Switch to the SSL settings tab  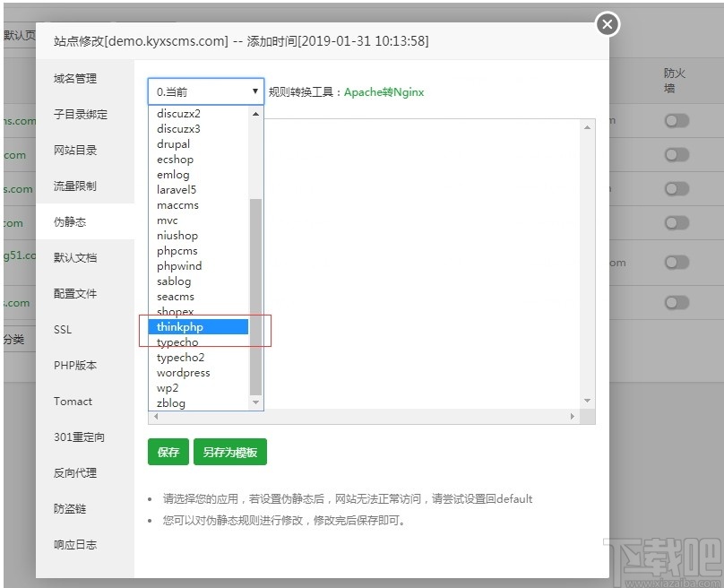coord(62,329)
